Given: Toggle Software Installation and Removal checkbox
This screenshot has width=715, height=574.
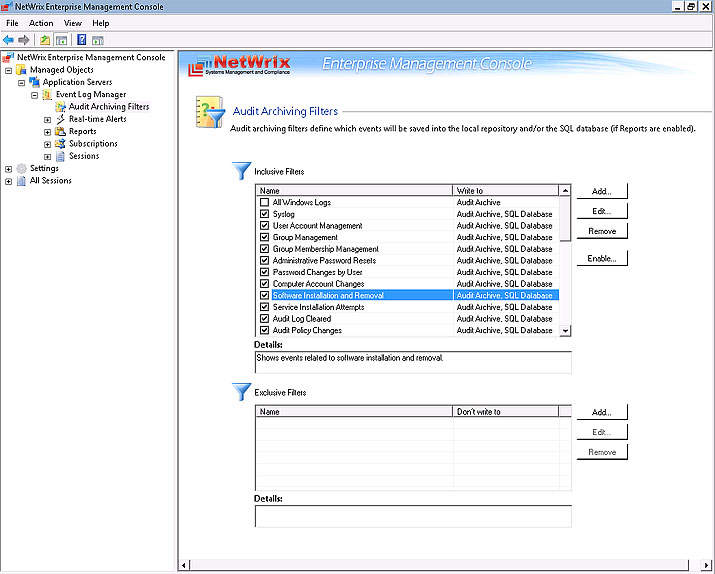Looking at the screenshot, I should pos(264,295).
